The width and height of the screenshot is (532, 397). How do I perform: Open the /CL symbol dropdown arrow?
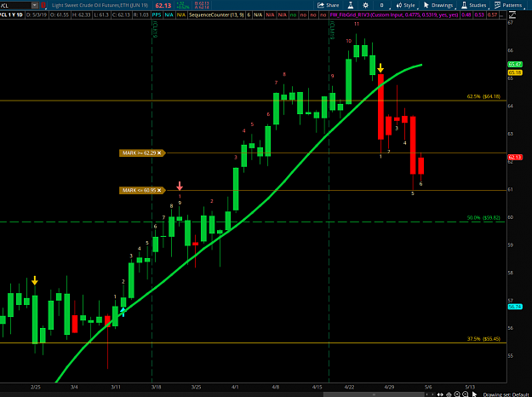(35, 5)
